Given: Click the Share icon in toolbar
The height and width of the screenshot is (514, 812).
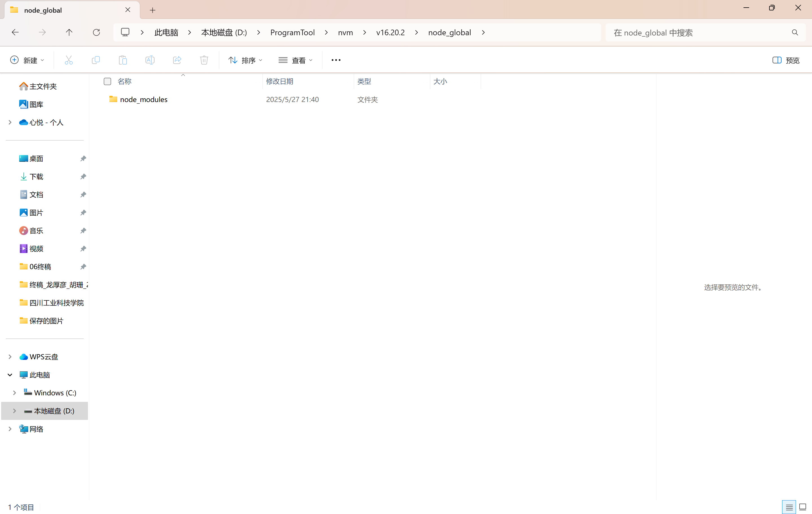Looking at the screenshot, I should point(177,60).
